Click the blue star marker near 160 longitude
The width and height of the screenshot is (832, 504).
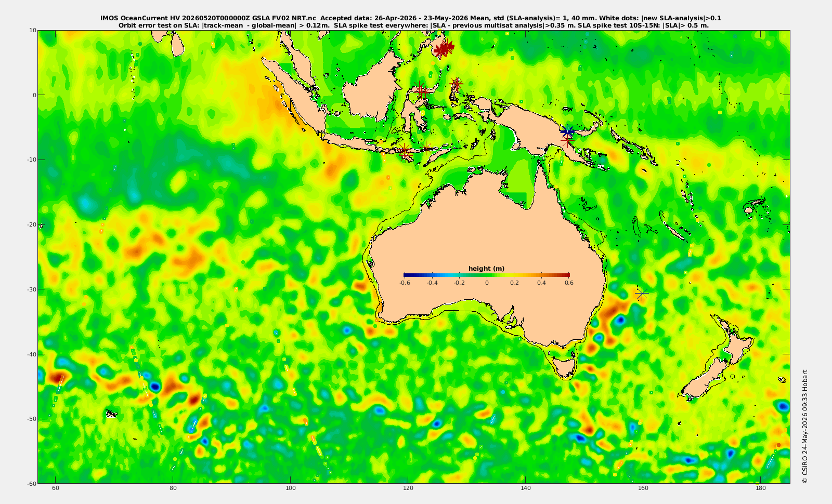(642, 294)
